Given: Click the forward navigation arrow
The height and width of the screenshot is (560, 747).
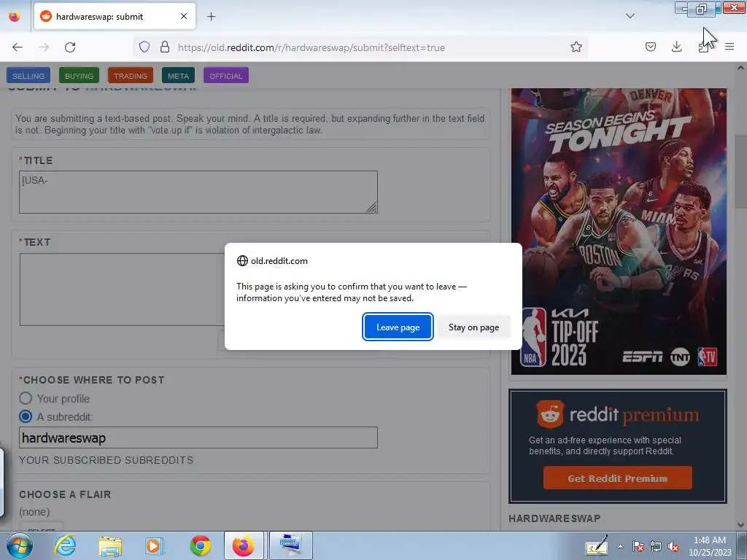Looking at the screenshot, I should [x=44, y=47].
